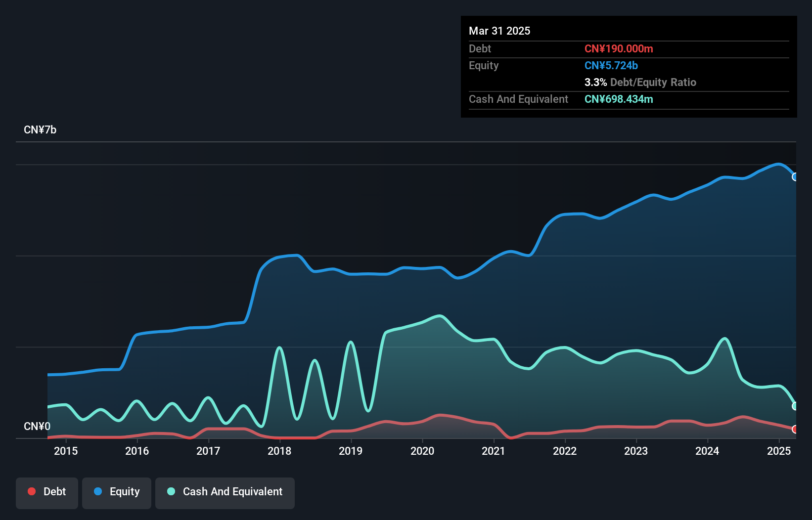Click the 2018 x-axis label
The width and height of the screenshot is (812, 520).
279,451
